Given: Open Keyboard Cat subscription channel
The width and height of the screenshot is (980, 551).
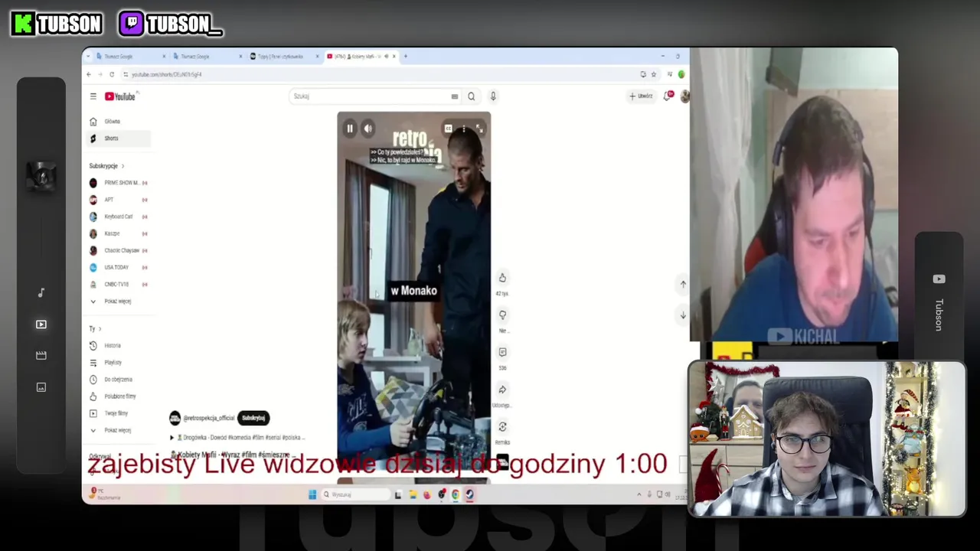Looking at the screenshot, I should click(x=119, y=217).
